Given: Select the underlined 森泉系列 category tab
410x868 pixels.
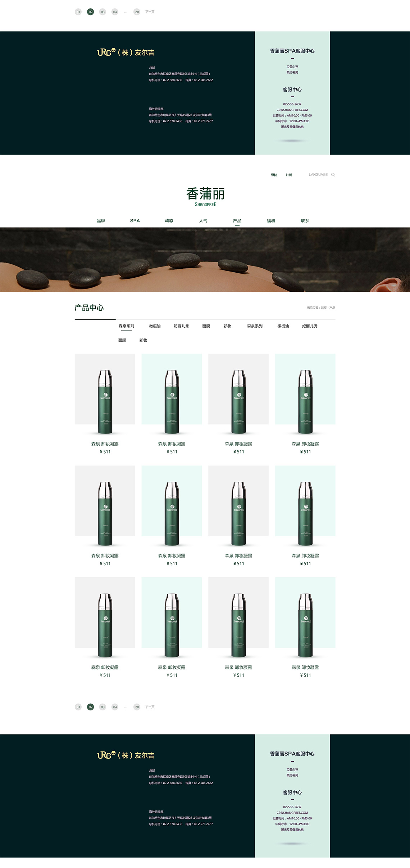Looking at the screenshot, I should point(126,326).
